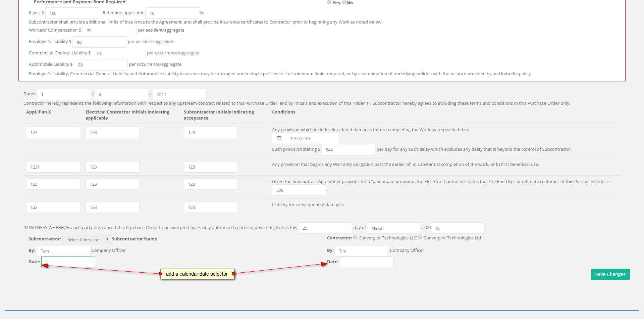Select No for Performance and Payment Bond

pyautogui.click(x=344, y=2)
